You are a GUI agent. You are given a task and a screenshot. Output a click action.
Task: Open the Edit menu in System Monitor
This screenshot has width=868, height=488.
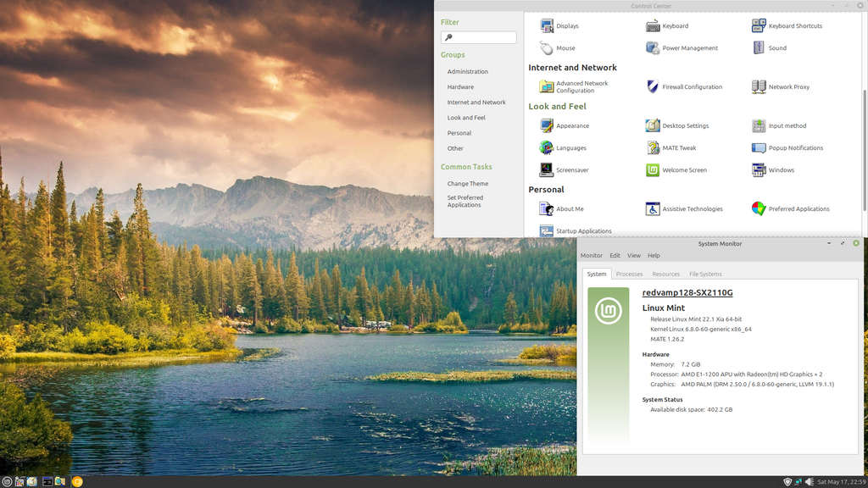click(x=615, y=256)
